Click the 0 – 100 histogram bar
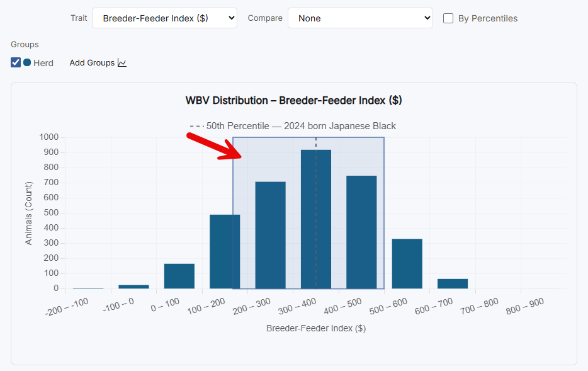Screen dimensions: 588x371 [179, 277]
